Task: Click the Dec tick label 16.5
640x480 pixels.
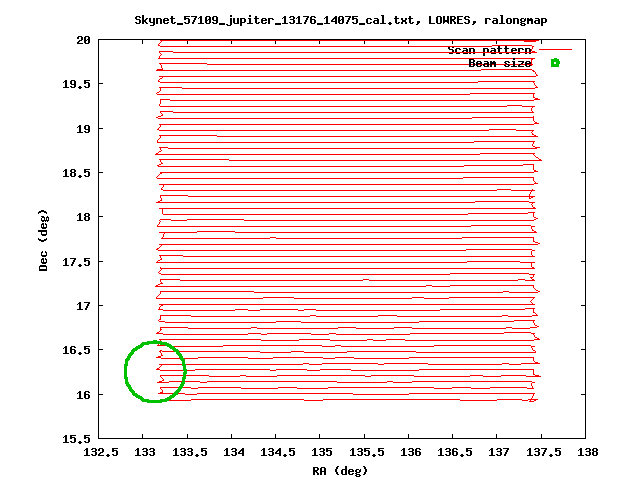Action: point(76,350)
